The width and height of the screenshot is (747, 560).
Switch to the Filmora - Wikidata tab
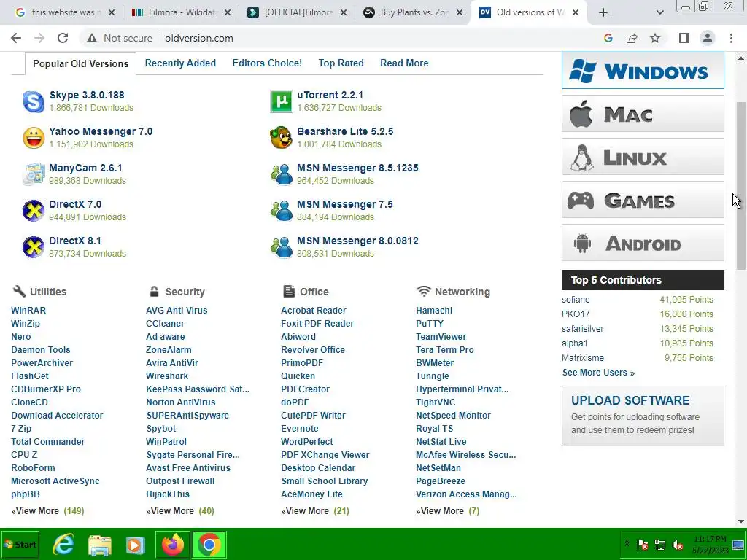click(180, 12)
